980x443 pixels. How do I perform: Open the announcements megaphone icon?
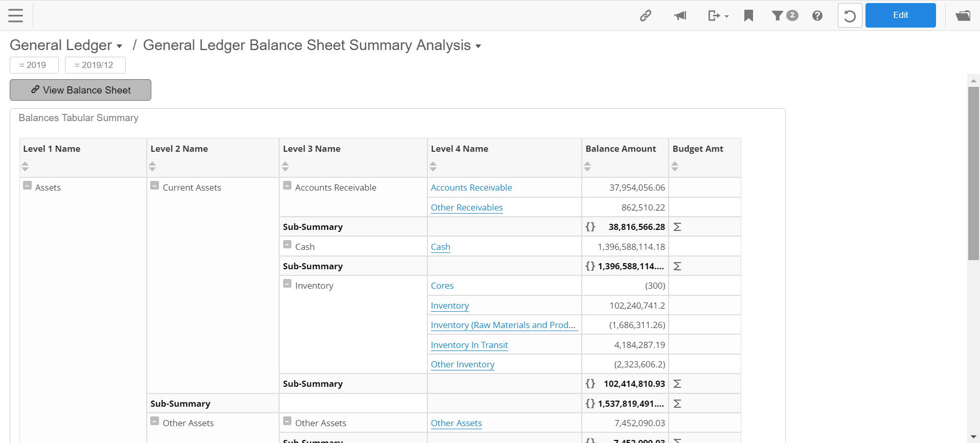pyautogui.click(x=680, y=16)
